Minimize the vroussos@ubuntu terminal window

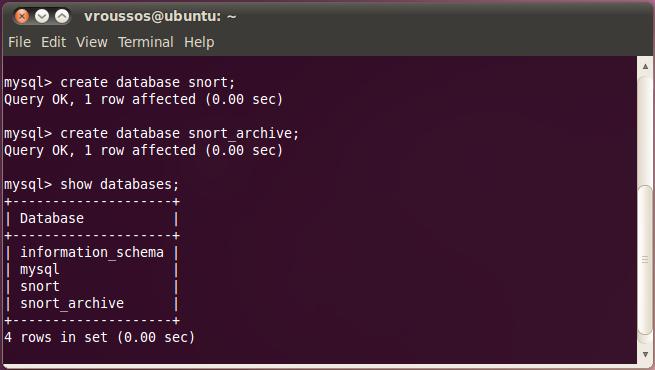click(42, 16)
